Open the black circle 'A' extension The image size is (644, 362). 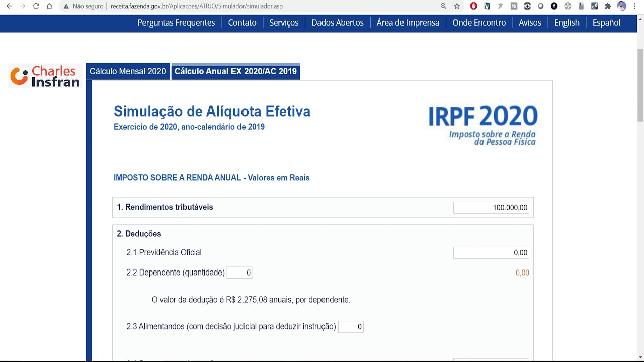click(554, 6)
